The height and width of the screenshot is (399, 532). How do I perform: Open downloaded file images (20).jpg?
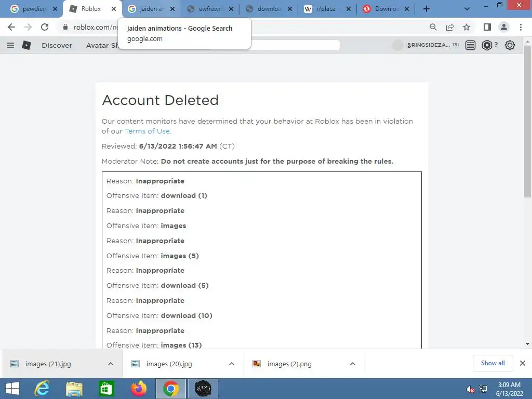[169, 364]
